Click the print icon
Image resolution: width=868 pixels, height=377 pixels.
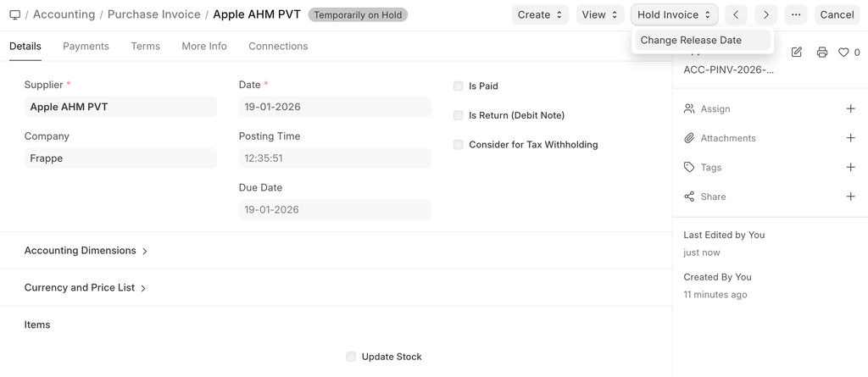coord(821,53)
